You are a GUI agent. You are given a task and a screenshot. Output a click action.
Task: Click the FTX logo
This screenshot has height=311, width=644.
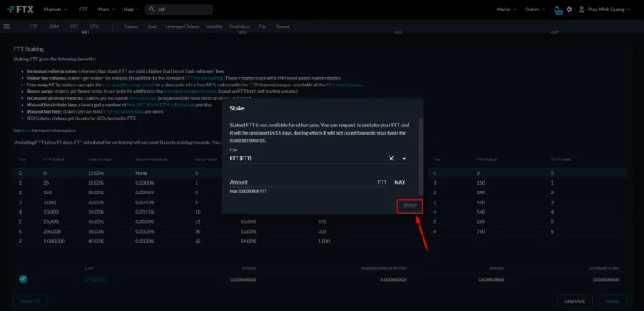[x=21, y=10]
